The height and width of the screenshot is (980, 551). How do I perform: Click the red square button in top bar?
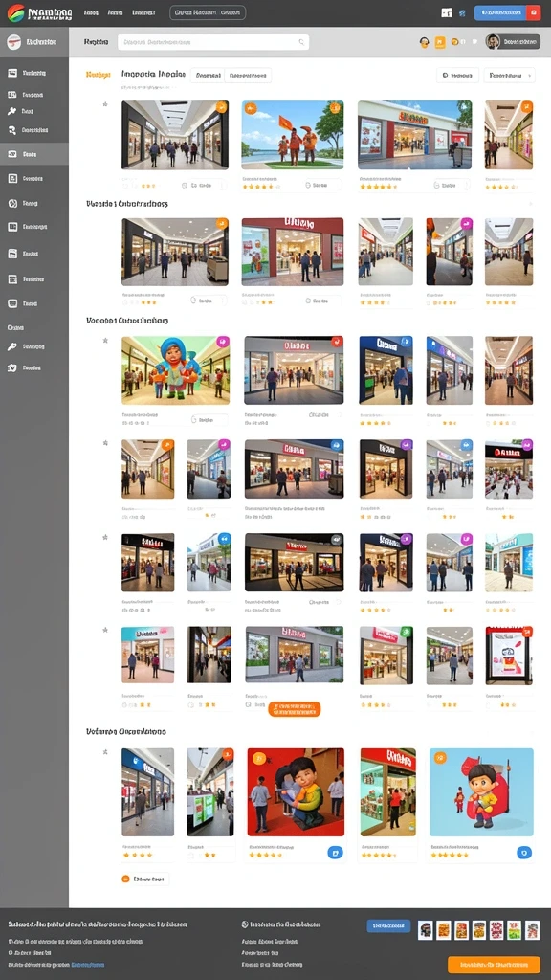pos(533,12)
